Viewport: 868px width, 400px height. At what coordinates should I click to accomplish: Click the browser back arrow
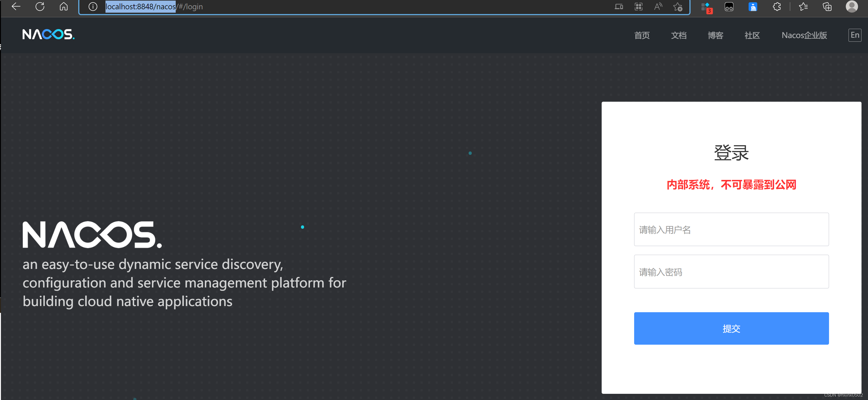click(16, 6)
